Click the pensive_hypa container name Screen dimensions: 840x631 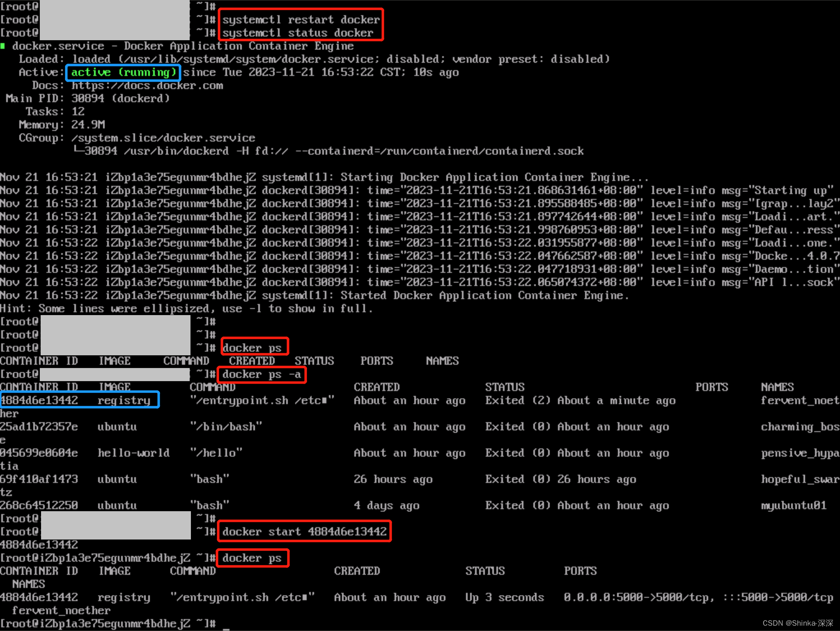coord(800,453)
